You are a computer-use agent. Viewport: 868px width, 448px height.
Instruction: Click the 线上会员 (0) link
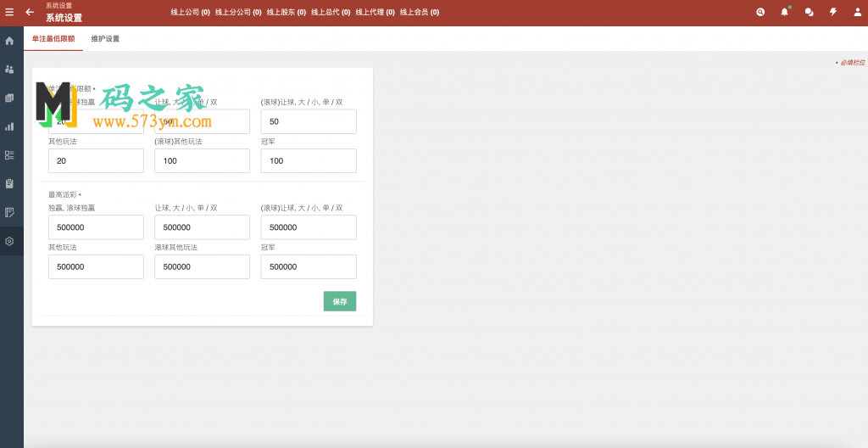(420, 13)
